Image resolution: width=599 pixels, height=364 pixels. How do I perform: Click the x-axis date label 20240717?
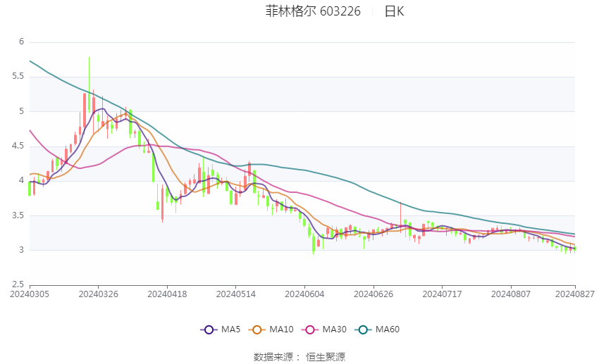pyautogui.click(x=442, y=294)
